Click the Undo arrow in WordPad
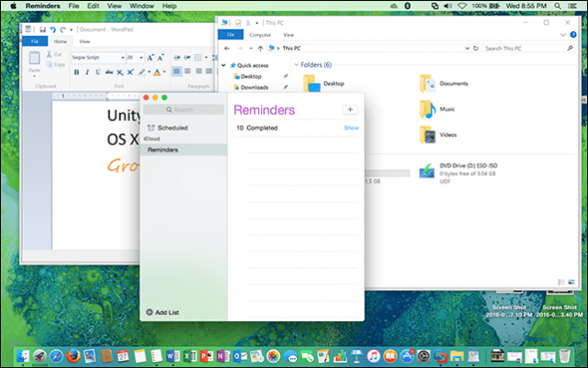Viewport: 588px width, 368px height. click(x=53, y=29)
